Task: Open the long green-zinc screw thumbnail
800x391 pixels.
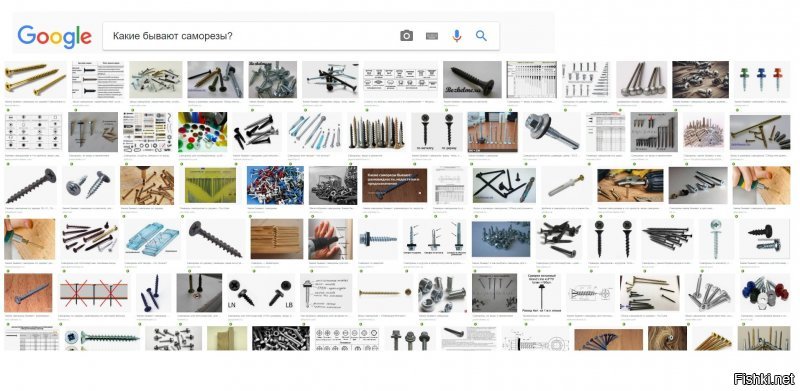Action: tap(102, 338)
